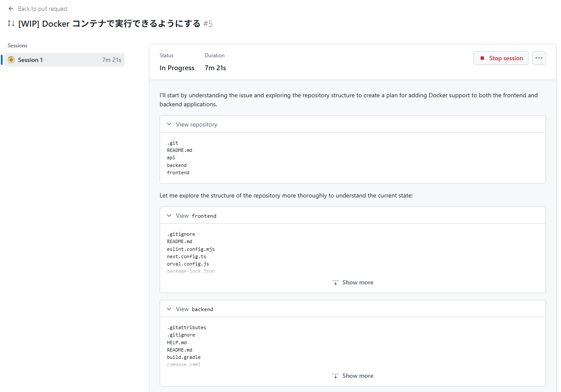Click the Sessions sidebar heading
The height and width of the screenshot is (392, 561).
(x=18, y=46)
